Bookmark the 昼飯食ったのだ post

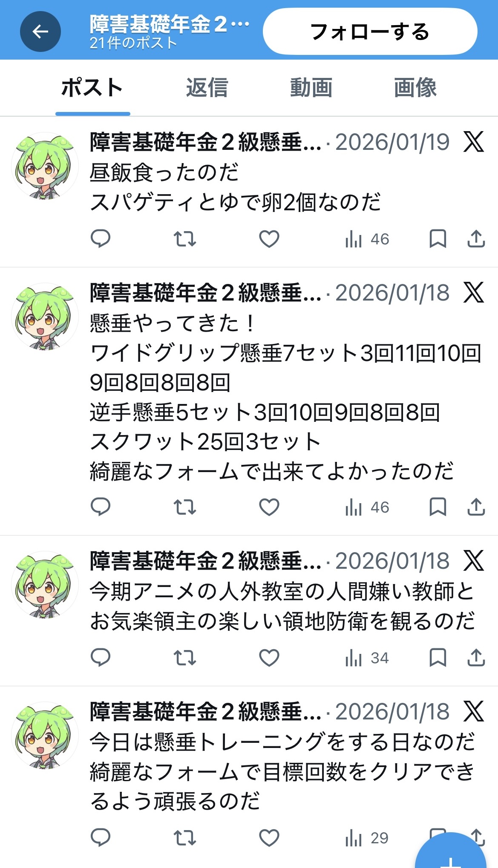click(x=438, y=239)
